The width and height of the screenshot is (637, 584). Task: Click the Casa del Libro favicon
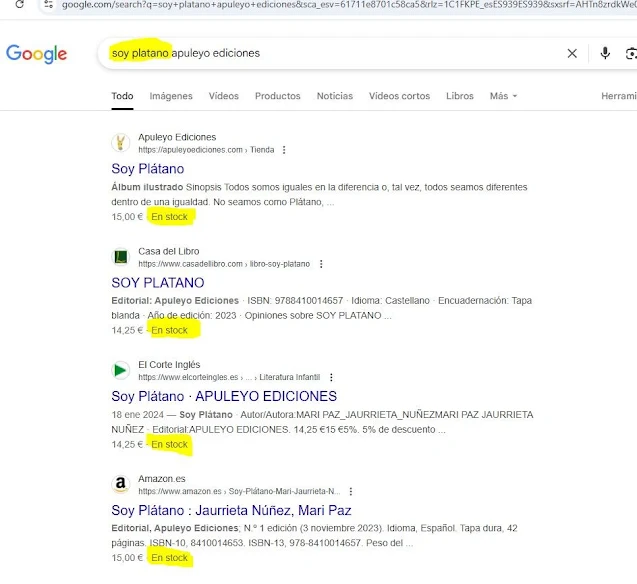tap(121, 257)
